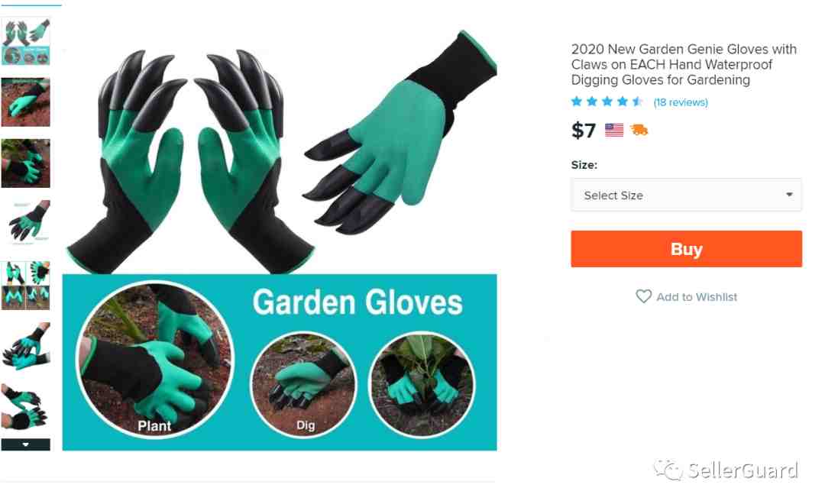Image resolution: width=825 pixels, height=504 pixels.
Task: Select the fourth thumbnail, single glove on white
Action: pos(26,224)
